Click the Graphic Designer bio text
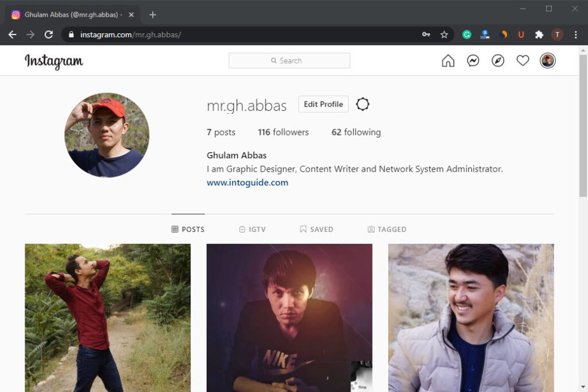Viewport: 588px width, 392px height. point(355,169)
